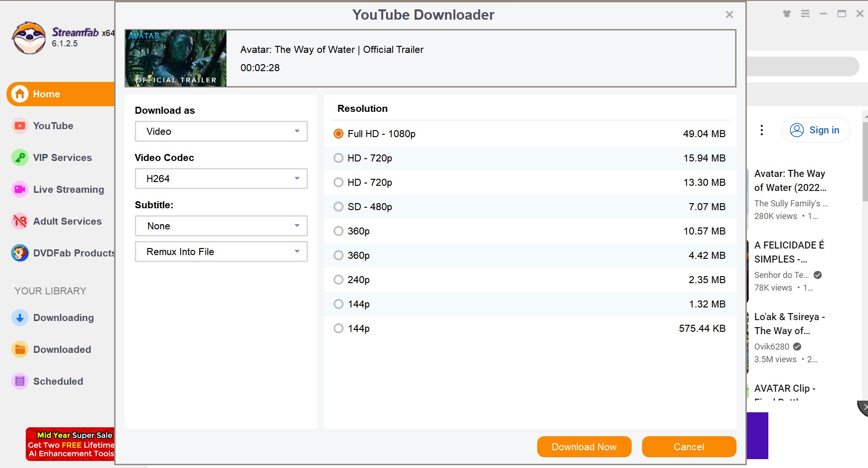Click Download Now button
This screenshot has height=468, width=868.
(584, 447)
